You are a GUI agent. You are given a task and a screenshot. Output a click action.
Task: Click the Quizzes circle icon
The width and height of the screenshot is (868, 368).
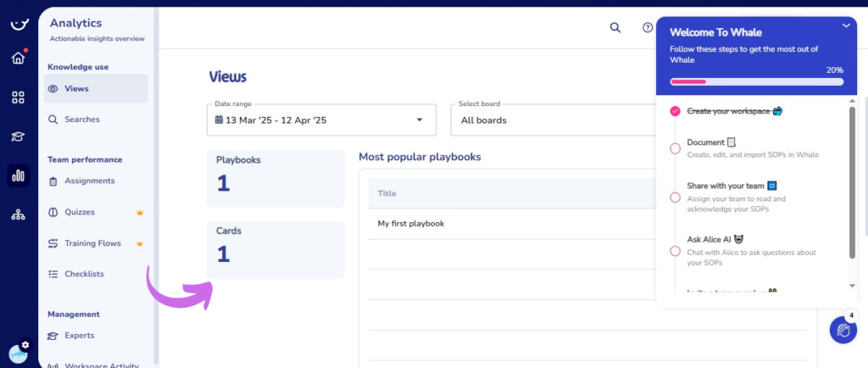[53, 212]
